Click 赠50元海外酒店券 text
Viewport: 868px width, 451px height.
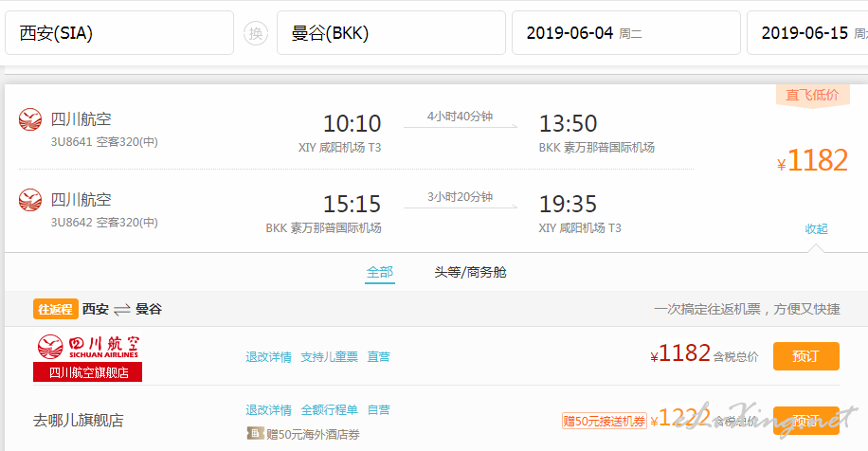tap(313, 434)
